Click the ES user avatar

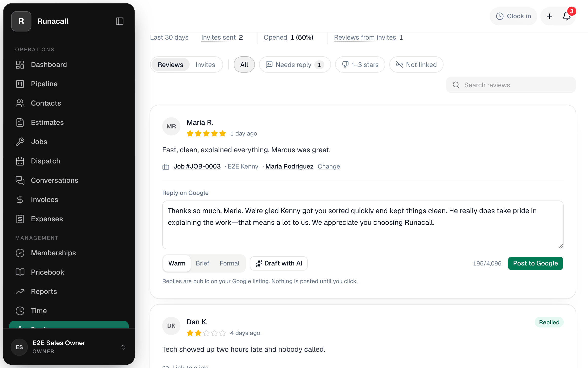point(19,347)
